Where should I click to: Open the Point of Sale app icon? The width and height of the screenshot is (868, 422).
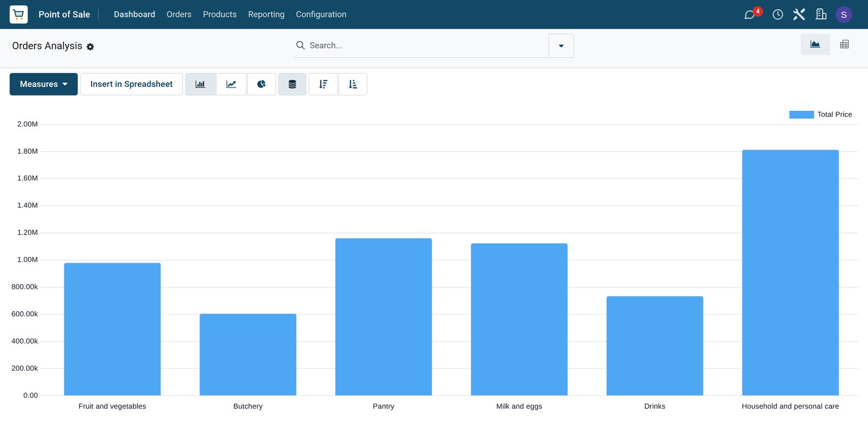coord(18,14)
